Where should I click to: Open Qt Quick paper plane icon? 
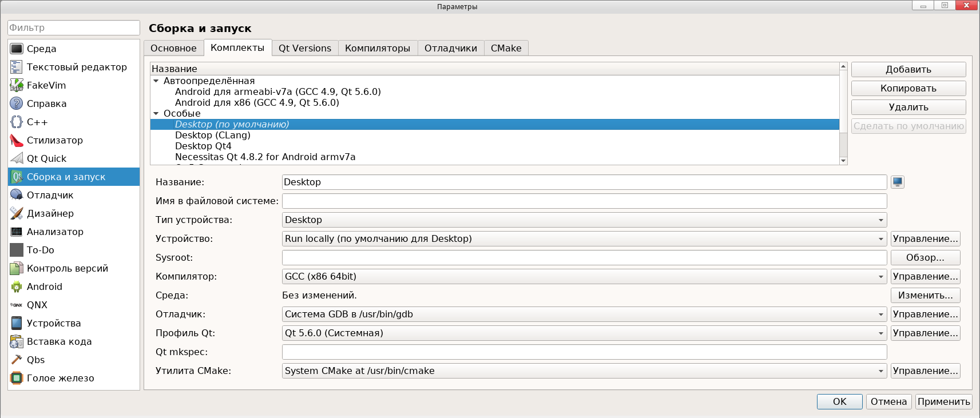coord(17,158)
